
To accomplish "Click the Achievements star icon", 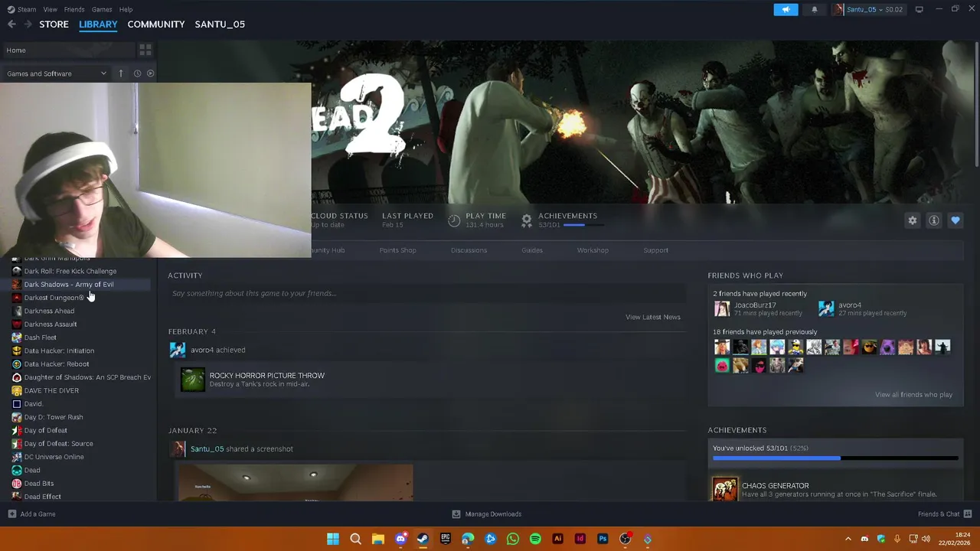I will (x=527, y=220).
